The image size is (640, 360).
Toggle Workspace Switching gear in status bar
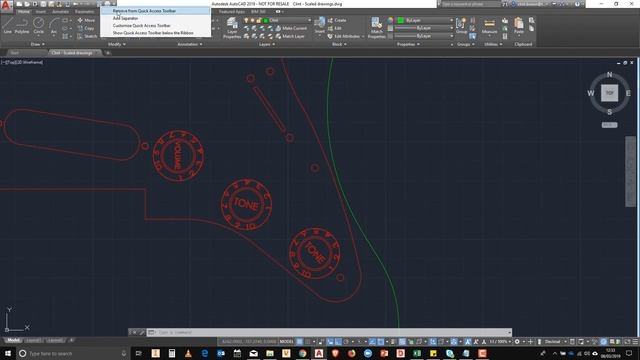(517, 342)
